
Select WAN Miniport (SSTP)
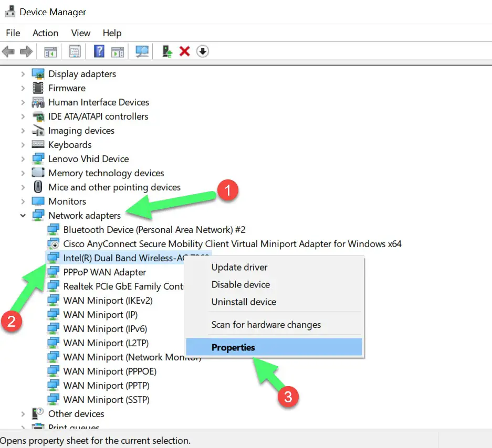[106, 399]
